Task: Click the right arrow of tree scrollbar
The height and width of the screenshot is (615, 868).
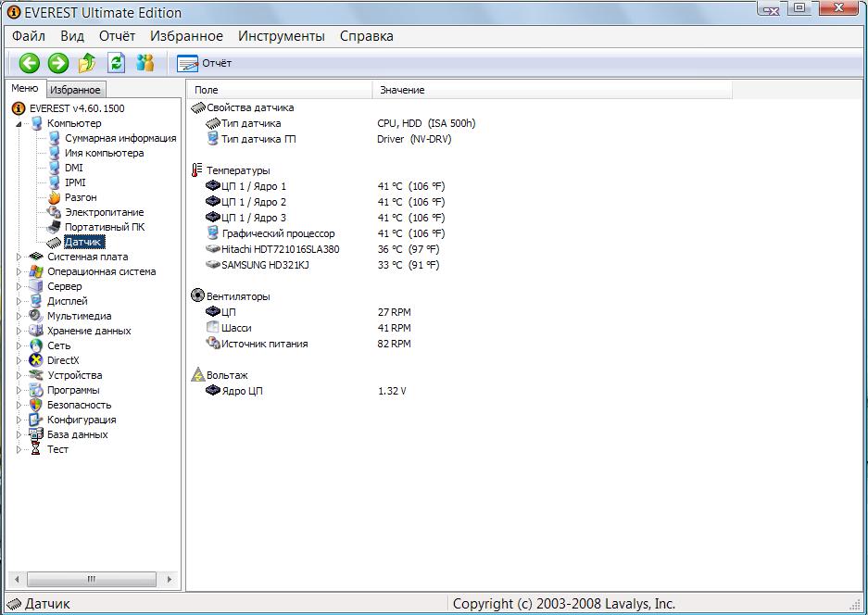Action: click(x=170, y=579)
